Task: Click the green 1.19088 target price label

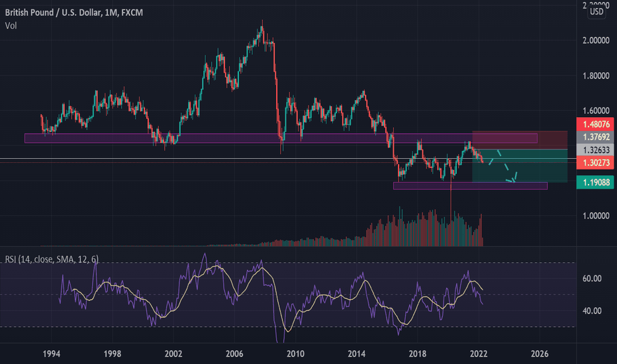Action: click(595, 182)
